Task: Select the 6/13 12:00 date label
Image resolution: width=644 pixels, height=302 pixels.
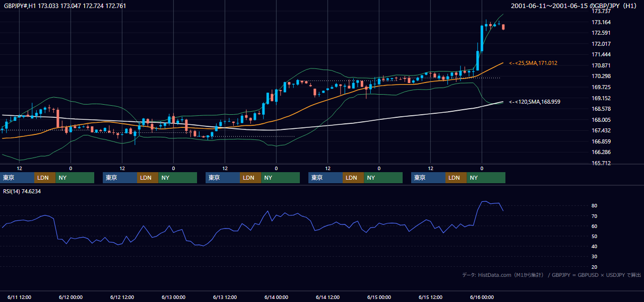Action: click(x=225, y=297)
